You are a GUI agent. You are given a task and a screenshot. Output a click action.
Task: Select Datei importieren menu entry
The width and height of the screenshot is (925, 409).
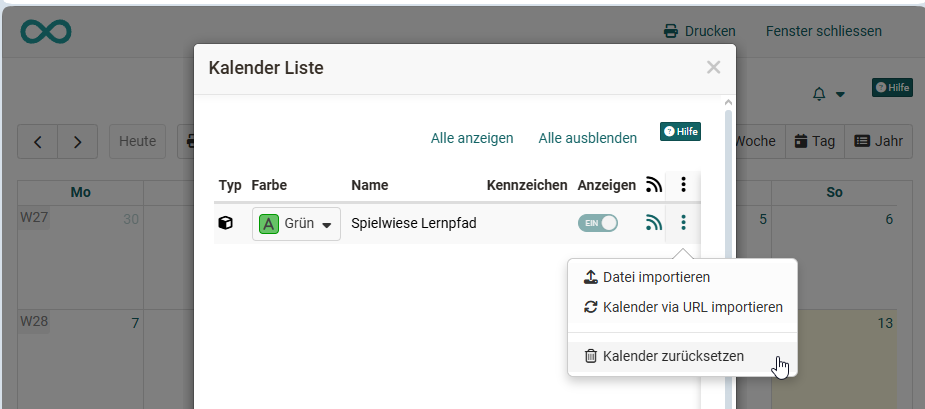(683, 277)
